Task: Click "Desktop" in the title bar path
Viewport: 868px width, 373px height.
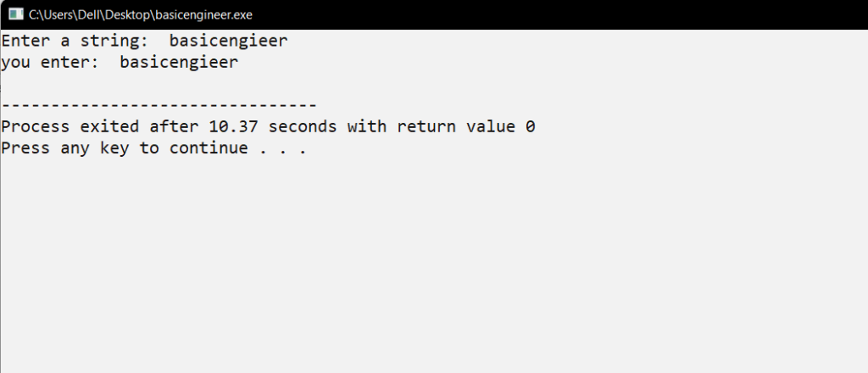Action: 131,15
